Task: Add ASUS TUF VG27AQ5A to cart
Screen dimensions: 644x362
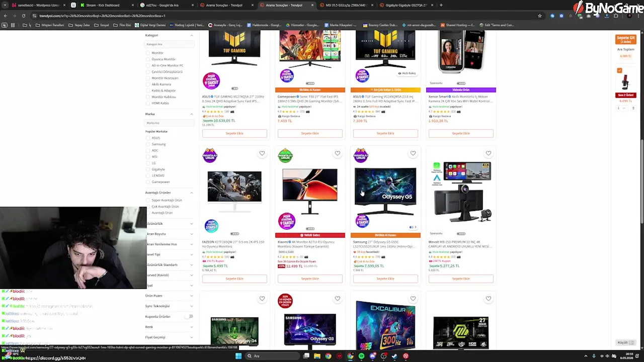Action: [234, 133]
